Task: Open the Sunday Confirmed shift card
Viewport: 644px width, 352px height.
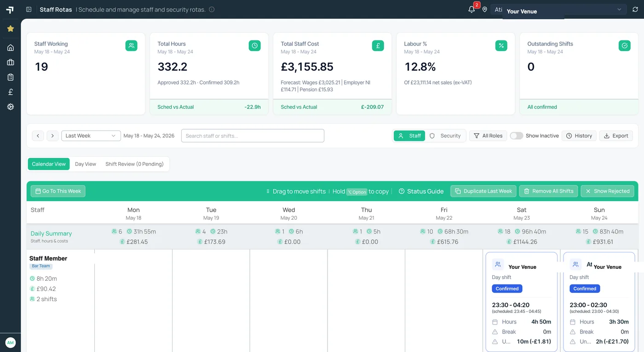Action: coord(599,302)
